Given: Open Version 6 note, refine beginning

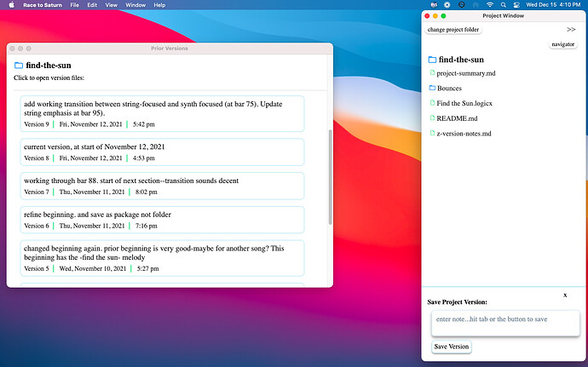Looking at the screenshot, I should 97,215.
